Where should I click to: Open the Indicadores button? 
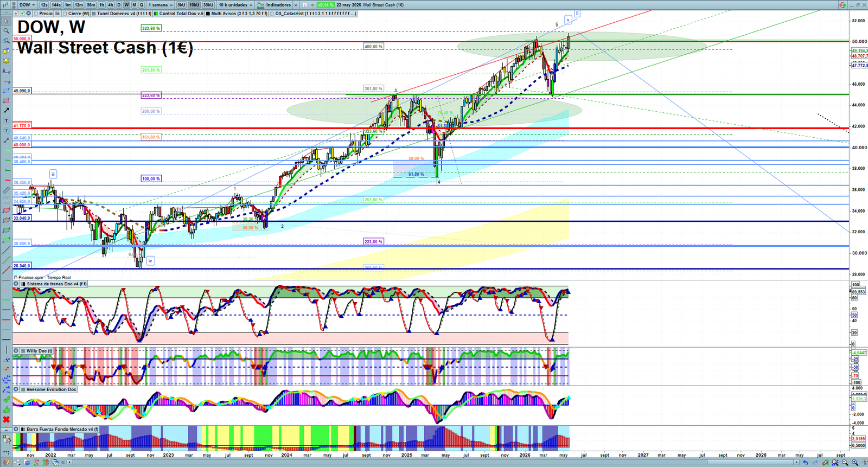click(x=274, y=5)
